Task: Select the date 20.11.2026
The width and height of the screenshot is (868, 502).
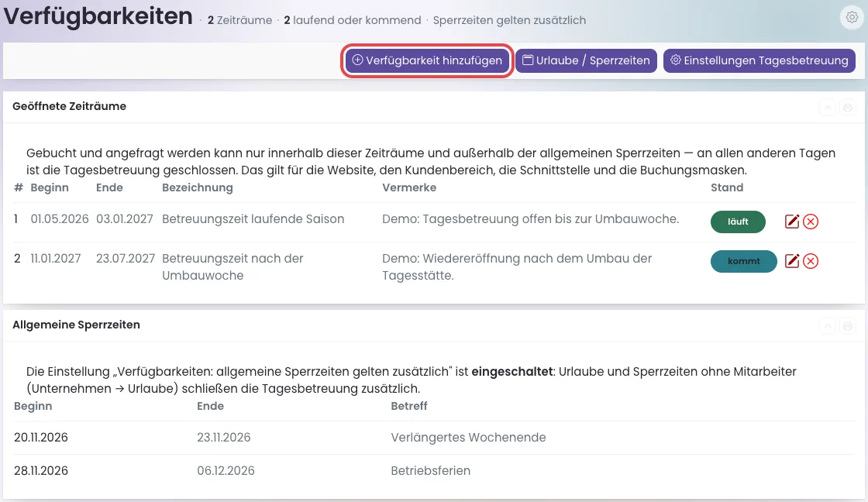Action: pyautogui.click(x=41, y=437)
